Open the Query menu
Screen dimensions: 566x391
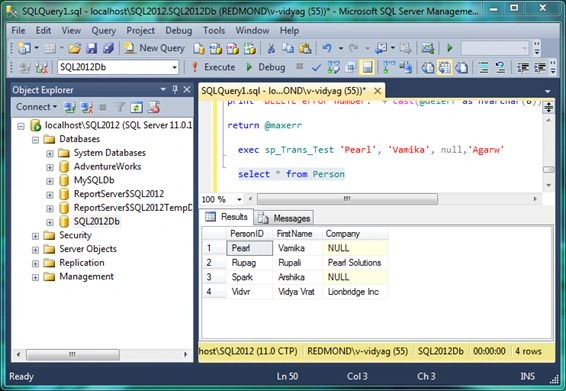pyautogui.click(x=104, y=31)
